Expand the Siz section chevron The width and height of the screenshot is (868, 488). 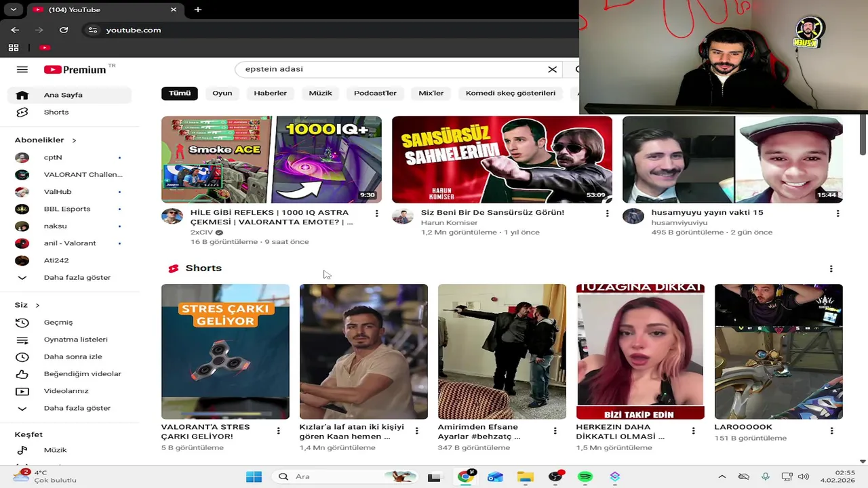pos(37,306)
